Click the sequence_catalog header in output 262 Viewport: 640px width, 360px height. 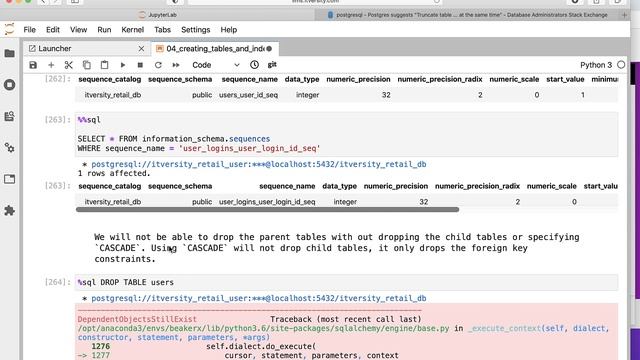[x=109, y=79]
